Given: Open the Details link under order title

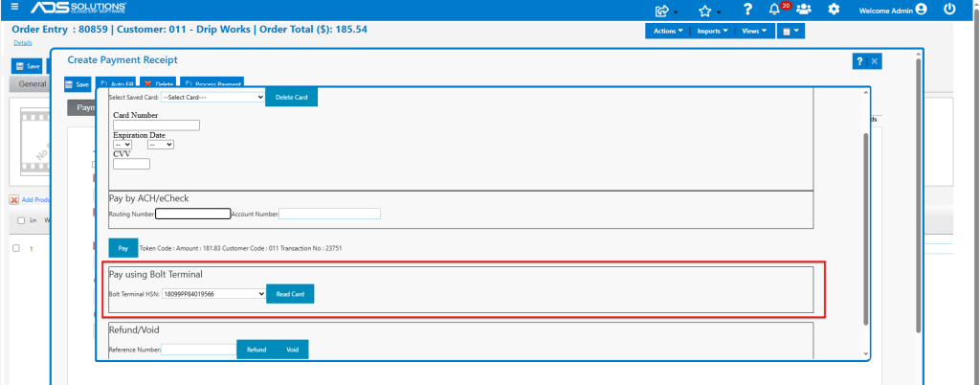Looking at the screenshot, I should click(23, 42).
